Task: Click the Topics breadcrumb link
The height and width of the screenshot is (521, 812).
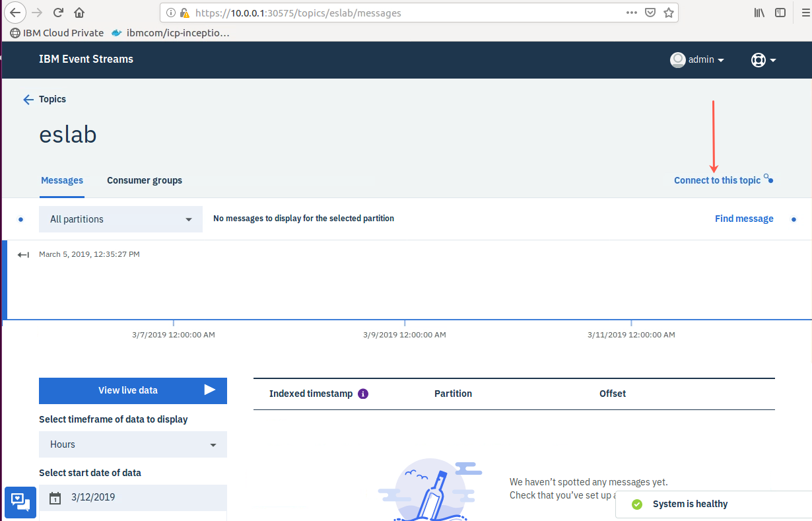Action: (52, 99)
